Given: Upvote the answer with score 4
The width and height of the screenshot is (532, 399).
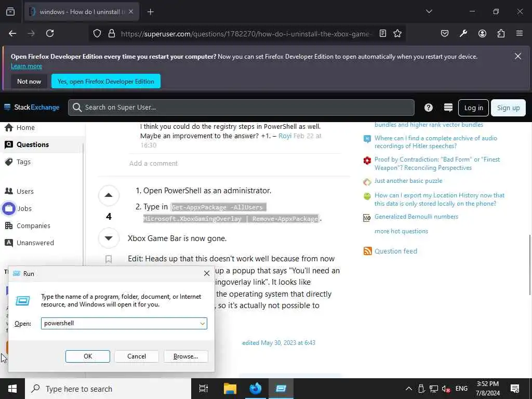Looking at the screenshot, I should (109, 195).
